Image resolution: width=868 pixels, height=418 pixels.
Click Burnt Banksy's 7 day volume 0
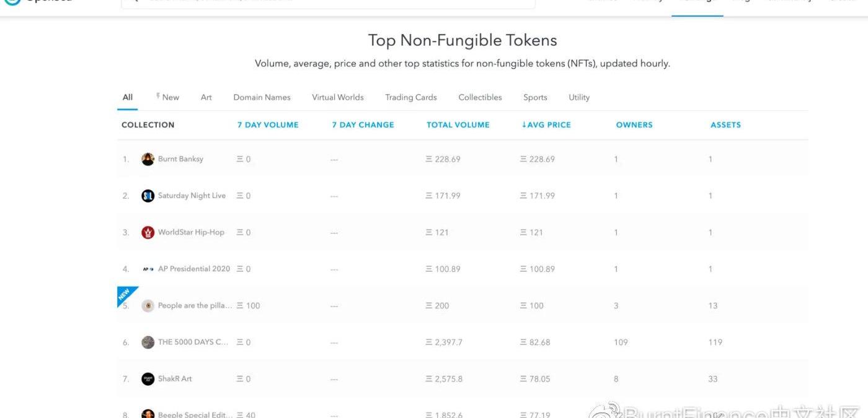point(244,159)
